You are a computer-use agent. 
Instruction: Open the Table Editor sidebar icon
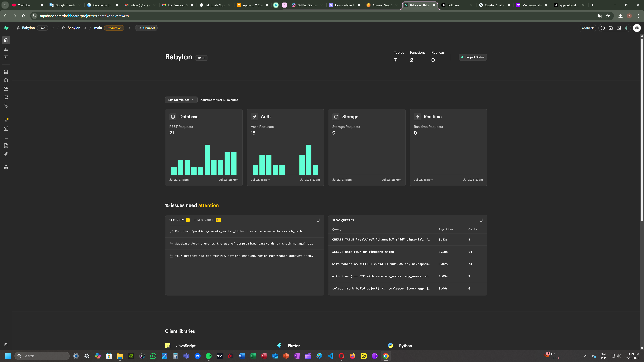pyautogui.click(x=6, y=49)
